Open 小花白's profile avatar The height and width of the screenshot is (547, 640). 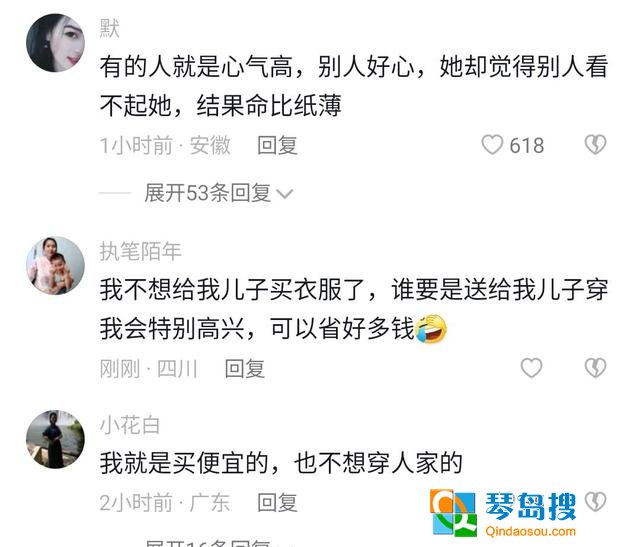(x=56, y=439)
